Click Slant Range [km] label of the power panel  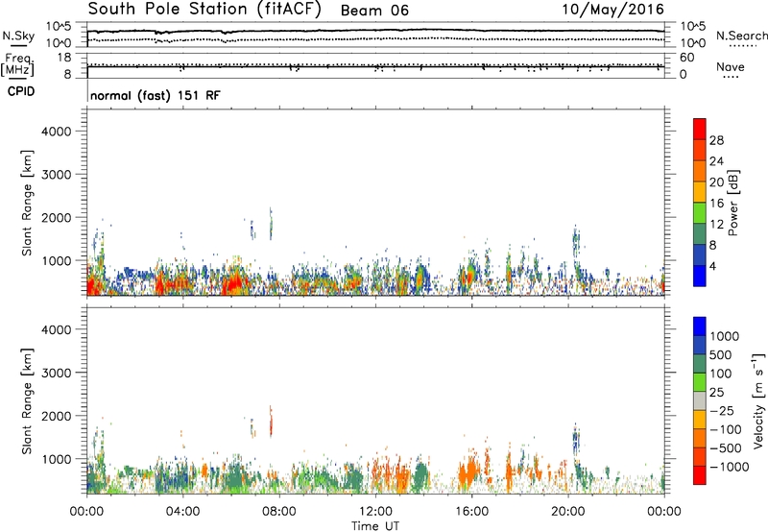(x=27, y=203)
